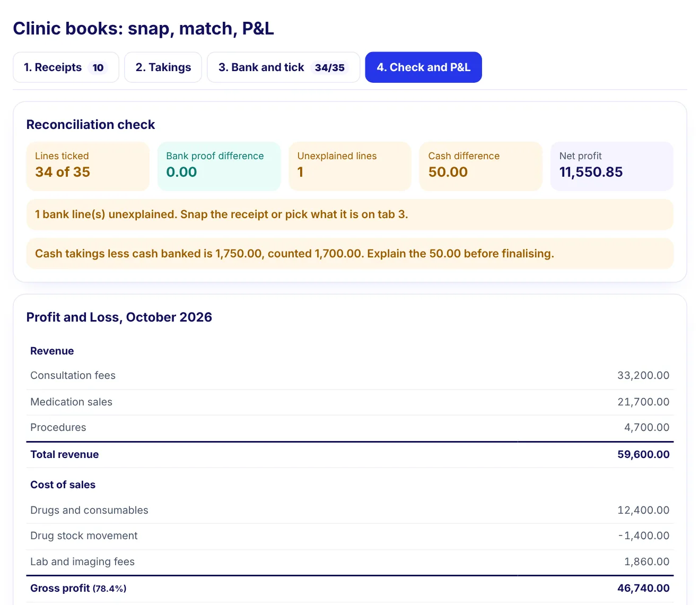Viewport: 700px width, 605px height.
Task: Click the Gross profit (78.4%) label
Action: tap(78, 589)
